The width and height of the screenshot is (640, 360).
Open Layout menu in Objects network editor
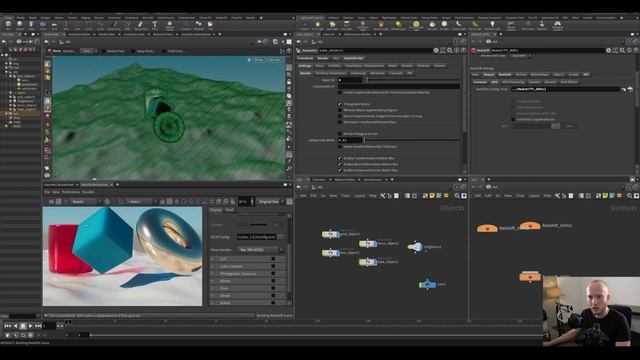coord(359,196)
